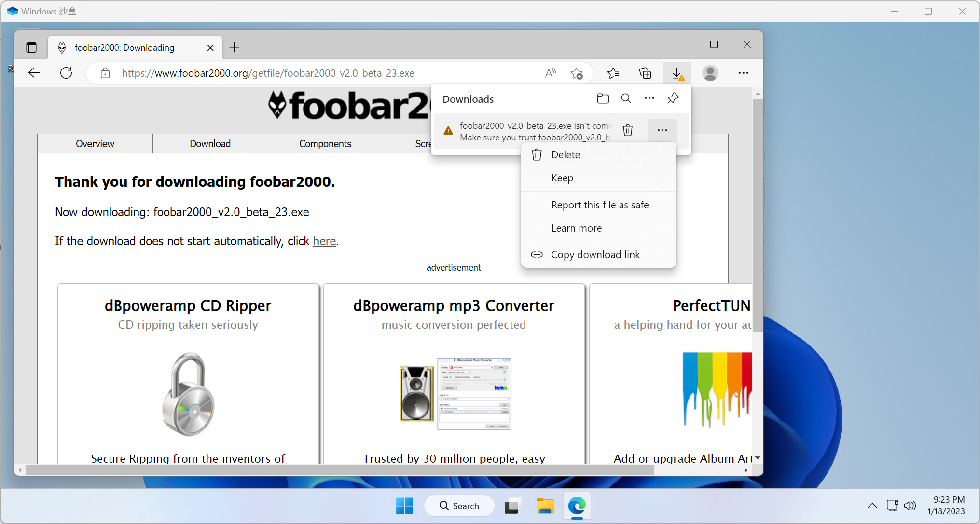
Task: Open Collections icon in Edge toolbar
Action: pyautogui.click(x=645, y=73)
